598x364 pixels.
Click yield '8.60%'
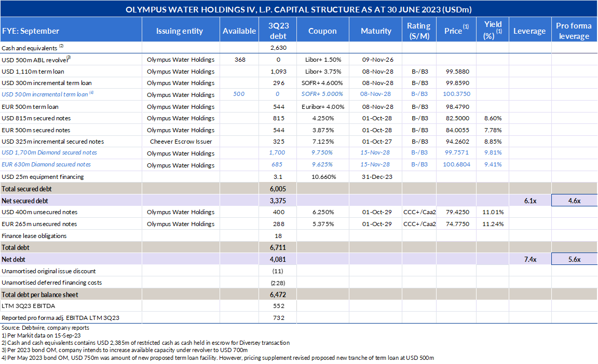click(493, 118)
